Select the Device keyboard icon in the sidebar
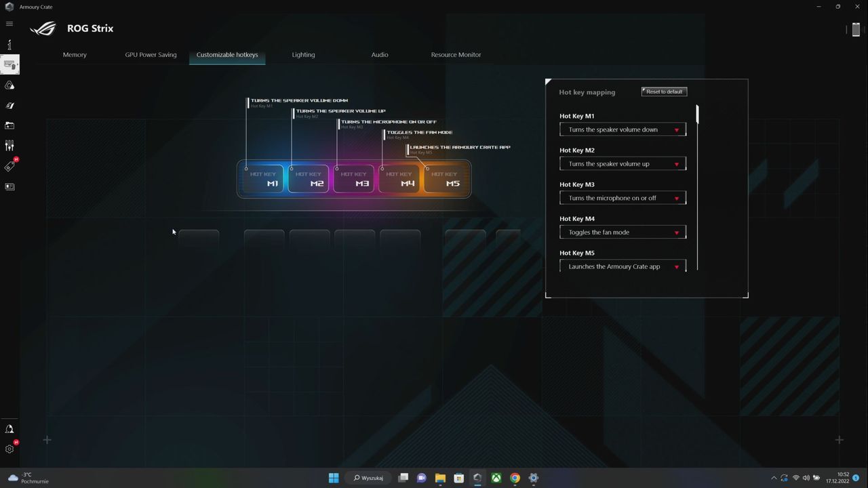 (x=9, y=65)
